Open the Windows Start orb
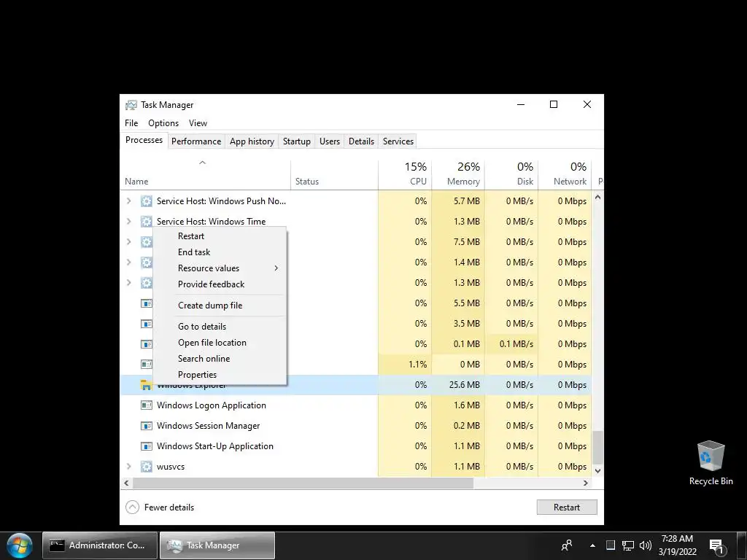The width and height of the screenshot is (747, 560). click(20, 545)
